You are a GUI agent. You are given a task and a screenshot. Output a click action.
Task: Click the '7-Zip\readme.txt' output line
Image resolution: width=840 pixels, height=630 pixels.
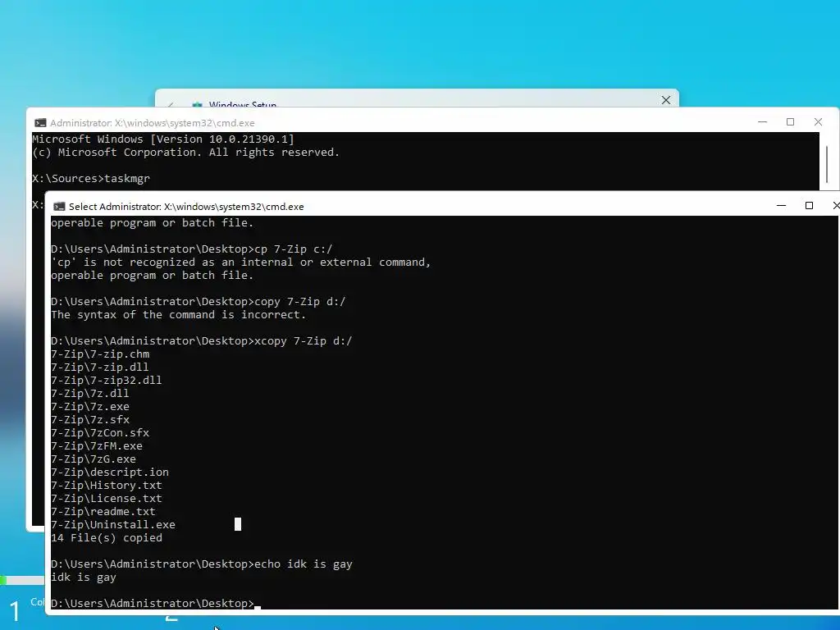point(103,512)
